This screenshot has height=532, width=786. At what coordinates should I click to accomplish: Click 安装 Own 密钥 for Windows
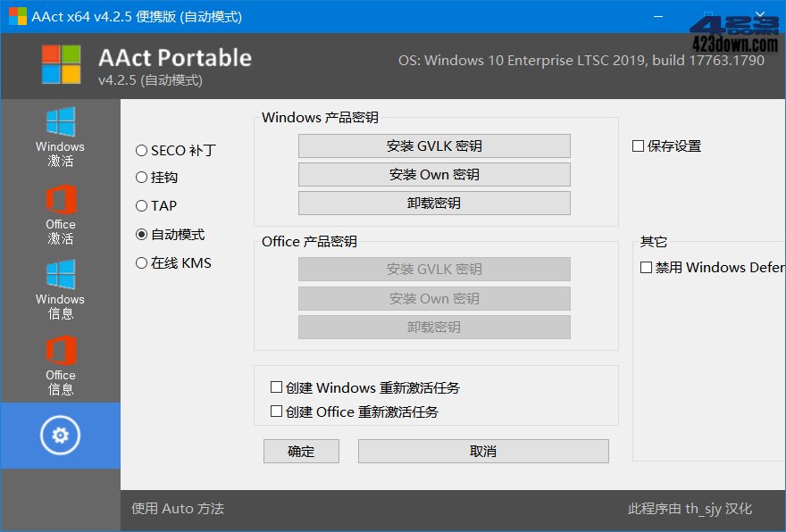pyautogui.click(x=434, y=174)
